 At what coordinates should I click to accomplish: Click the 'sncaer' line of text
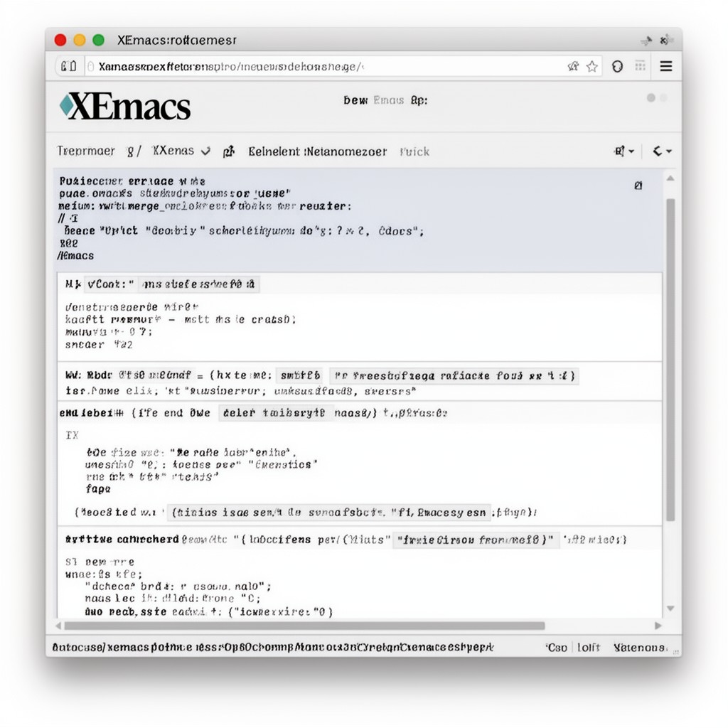click(99, 345)
